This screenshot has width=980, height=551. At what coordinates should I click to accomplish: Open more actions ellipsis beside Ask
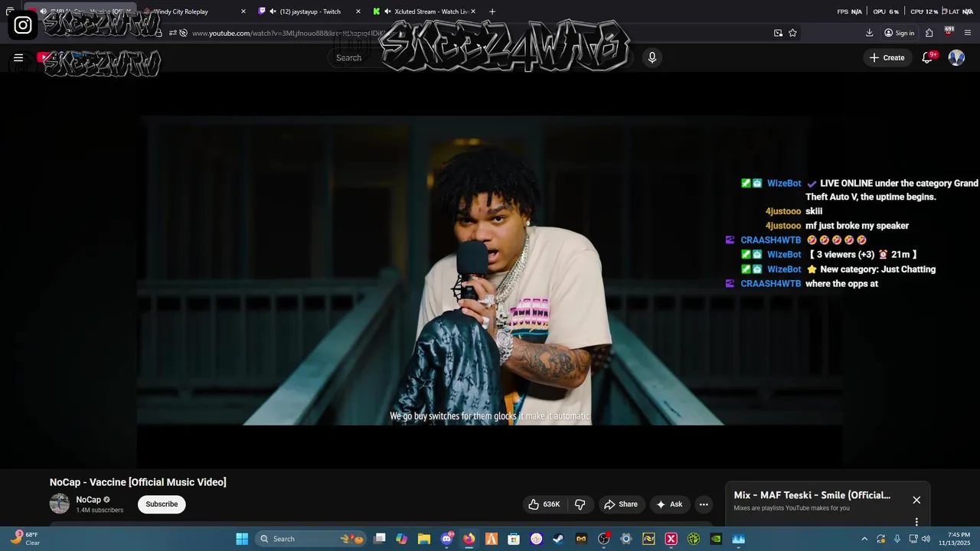(704, 504)
